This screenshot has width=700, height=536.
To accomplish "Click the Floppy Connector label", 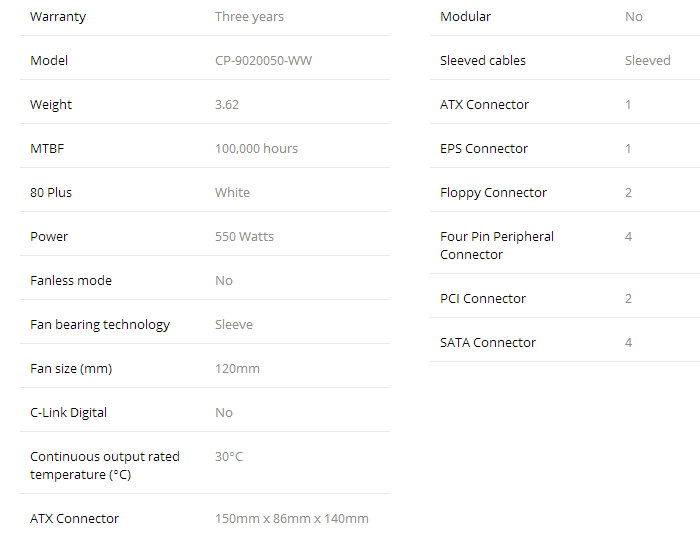I will (x=493, y=193).
